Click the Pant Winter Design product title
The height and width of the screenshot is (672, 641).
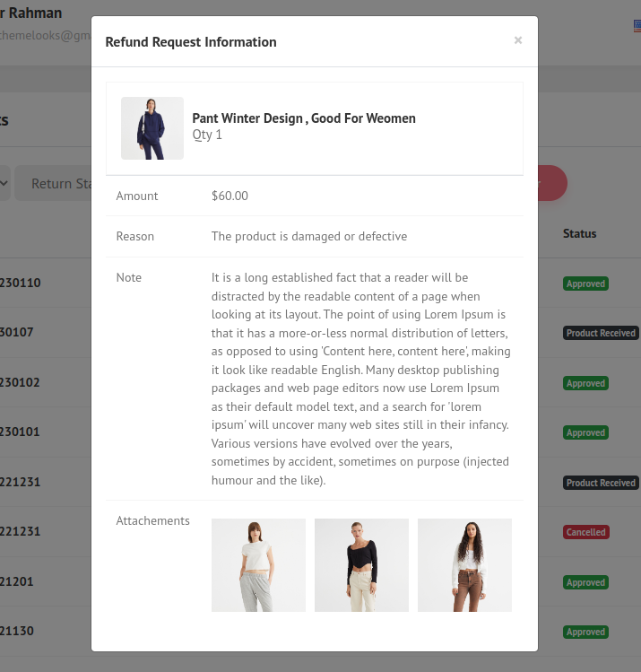[x=304, y=118]
